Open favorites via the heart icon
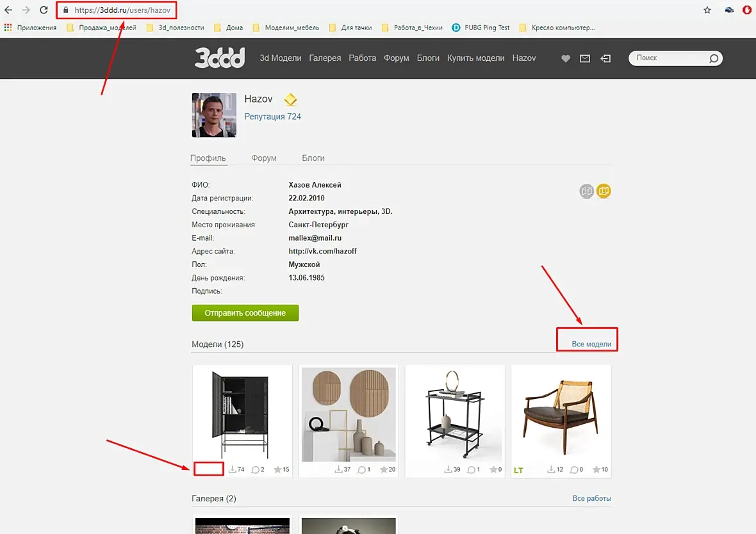The width and height of the screenshot is (756, 534). tap(566, 58)
